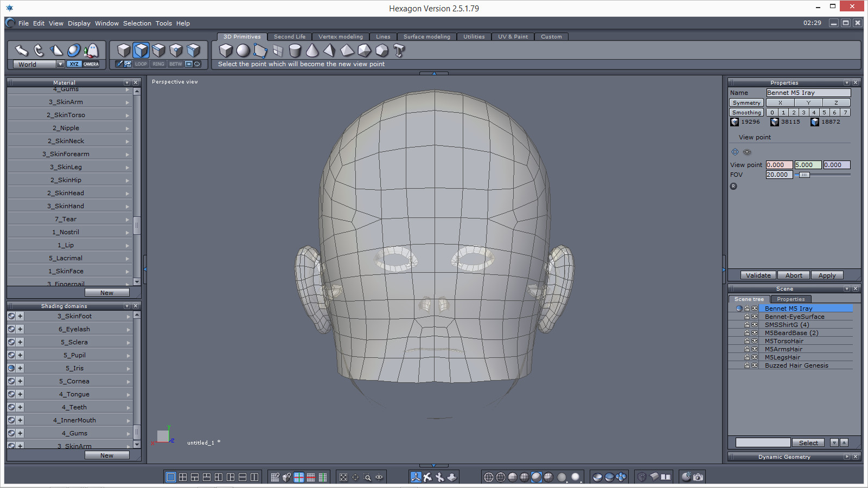The height and width of the screenshot is (488, 868).
Task: Click the camera snapshot icon
Action: pyautogui.click(x=698, y=477)
